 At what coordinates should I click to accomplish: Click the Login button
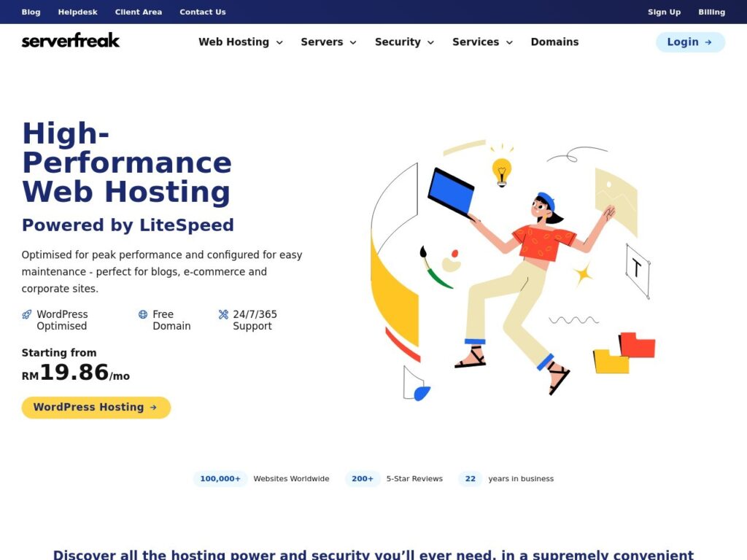tap(690, 42)
